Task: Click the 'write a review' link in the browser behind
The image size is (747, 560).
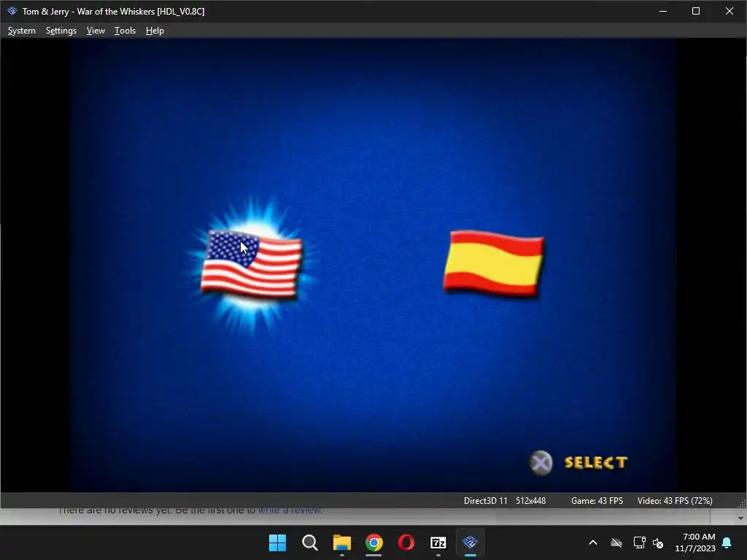Action: click(290, 511)
